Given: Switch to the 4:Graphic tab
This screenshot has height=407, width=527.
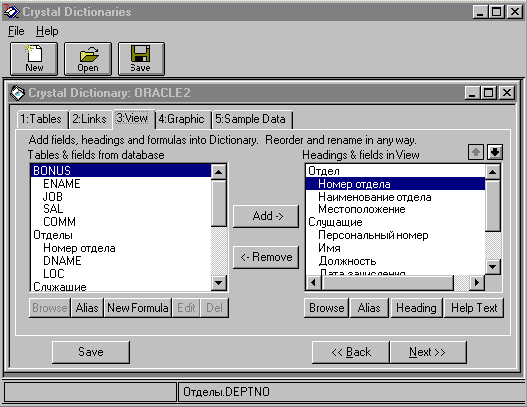Looking at the screenshot, I should [x=182, y=119].
